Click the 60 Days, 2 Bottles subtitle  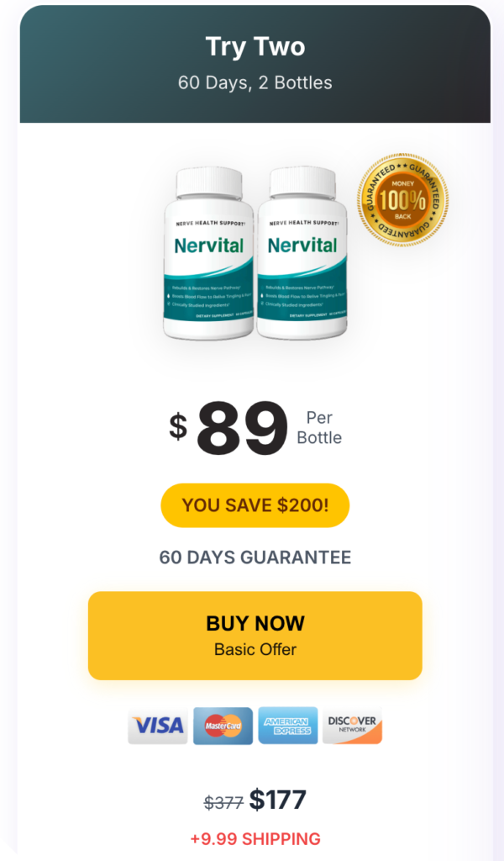(x=255, y=83)
